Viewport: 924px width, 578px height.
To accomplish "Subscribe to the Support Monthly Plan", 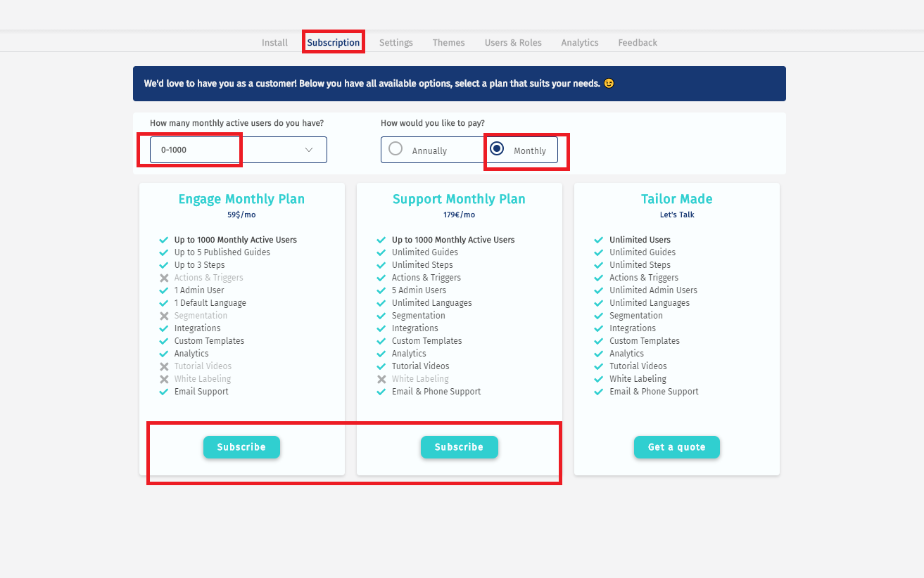I will [x=459, y=447].
